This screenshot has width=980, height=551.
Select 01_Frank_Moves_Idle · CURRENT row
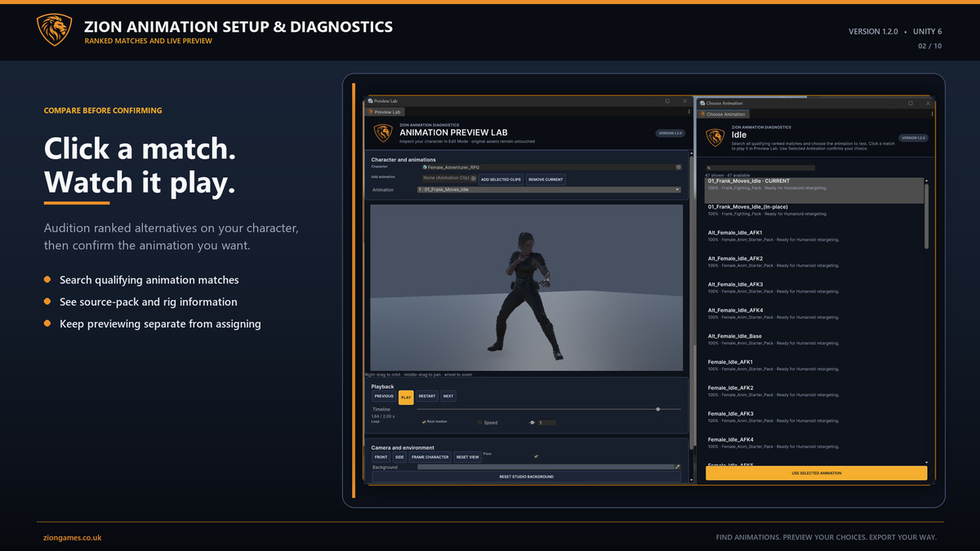(813, 190)
